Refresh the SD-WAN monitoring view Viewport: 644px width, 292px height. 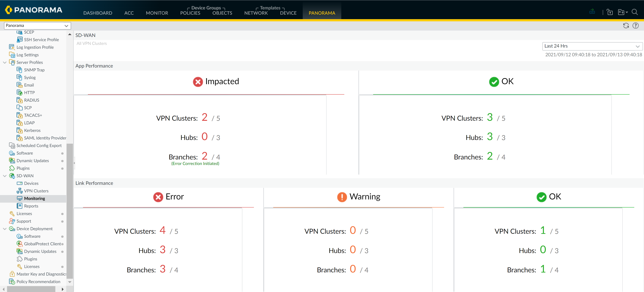point(626,25)
